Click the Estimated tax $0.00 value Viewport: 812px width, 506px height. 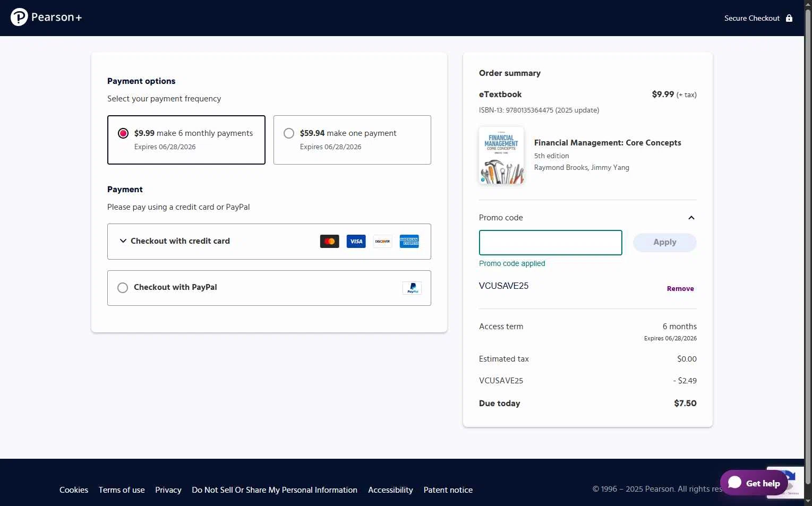(x=687, y=359)
